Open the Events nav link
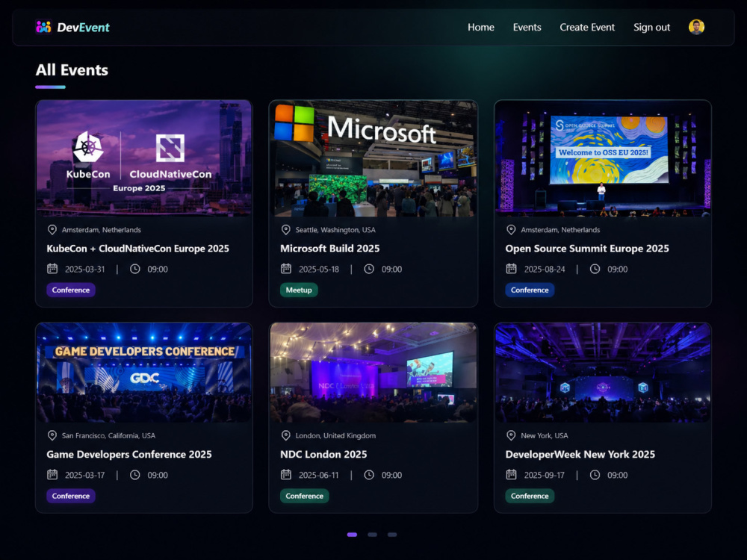Viewport: 747px width, 560px height. (x=527, y=27)
